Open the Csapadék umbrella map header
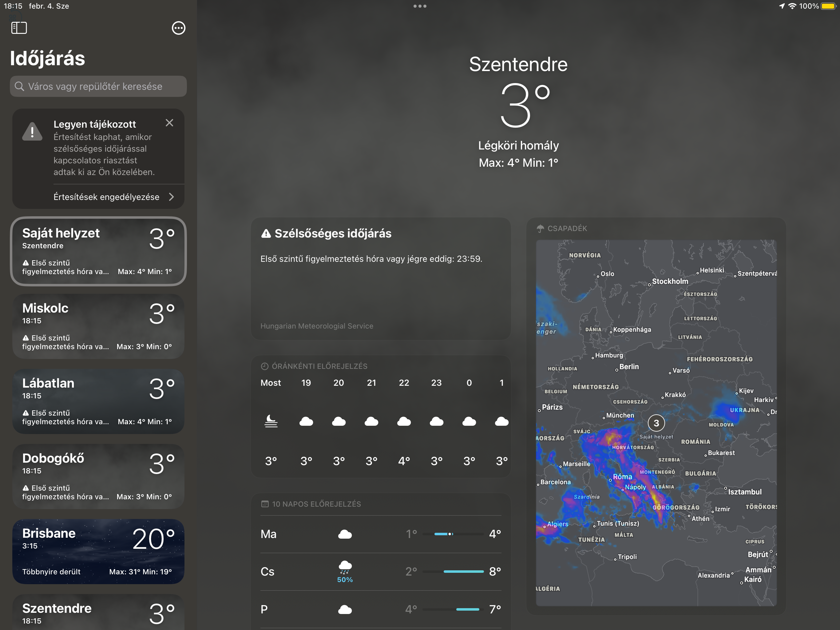The width and height of the screenshot is (840, 630). (562, 228)
